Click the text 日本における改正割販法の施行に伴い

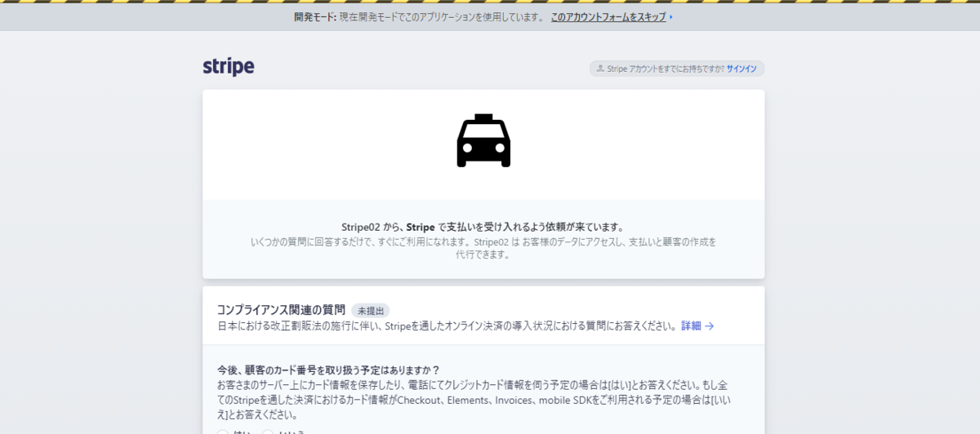pyautogui.click(x=448, y=326)
